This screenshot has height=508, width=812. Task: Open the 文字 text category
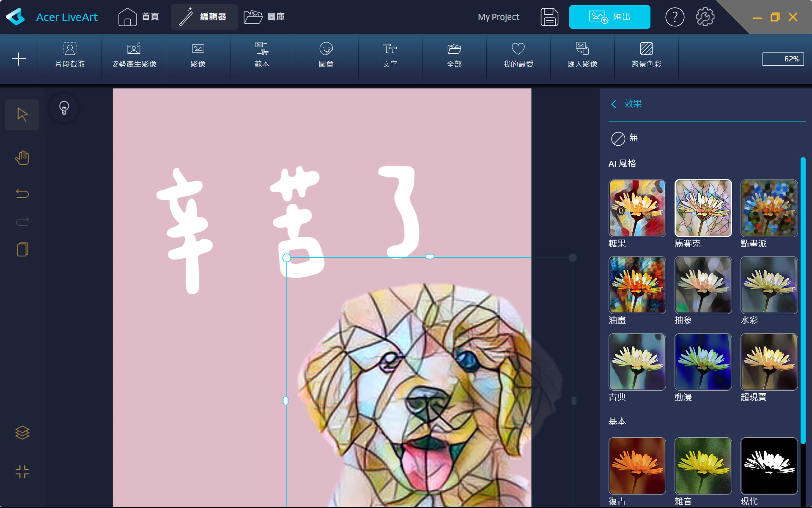[x=390, y=55]
